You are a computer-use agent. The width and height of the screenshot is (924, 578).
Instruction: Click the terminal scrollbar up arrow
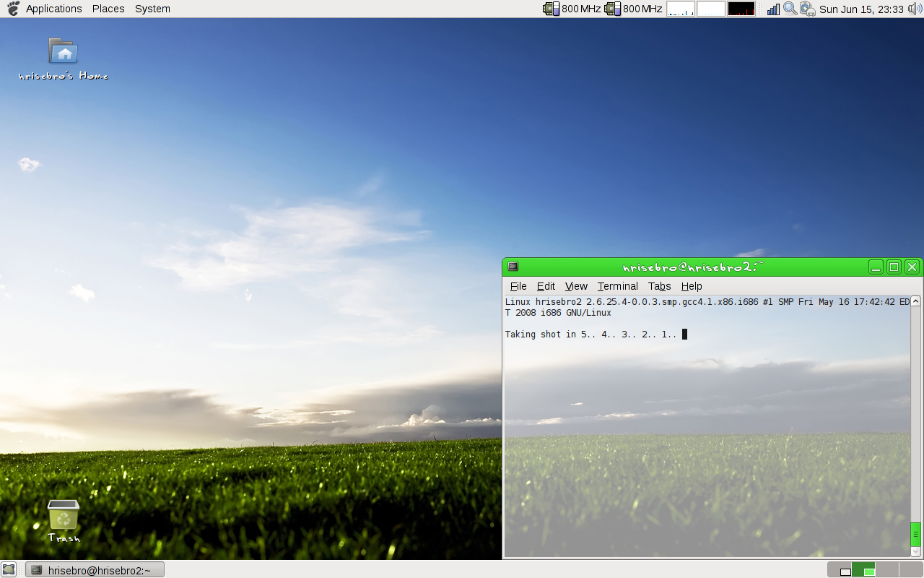[915, 301]
